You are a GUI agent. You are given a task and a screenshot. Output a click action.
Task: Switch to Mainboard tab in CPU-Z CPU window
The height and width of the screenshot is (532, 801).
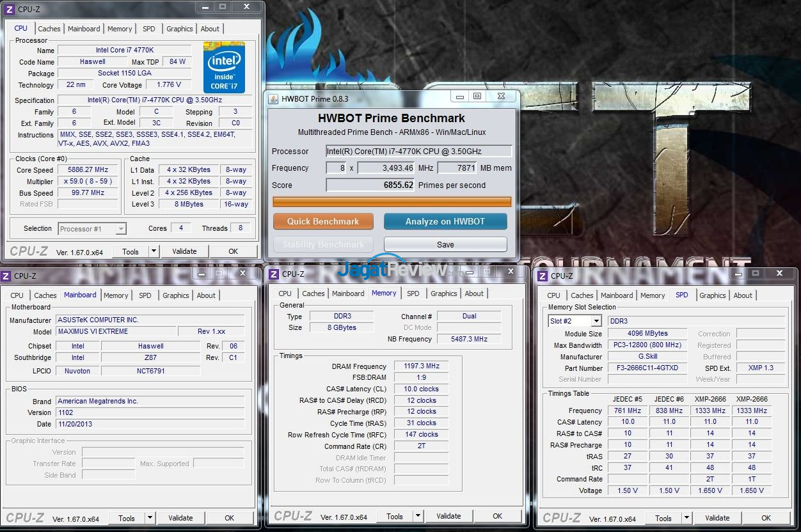coord(84,29)
